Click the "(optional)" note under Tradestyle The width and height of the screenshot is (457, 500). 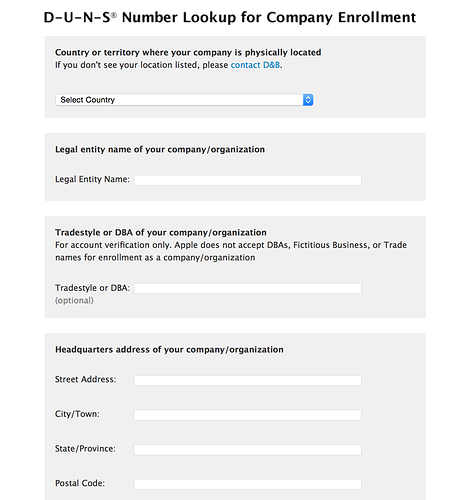(x=74, y=300)
